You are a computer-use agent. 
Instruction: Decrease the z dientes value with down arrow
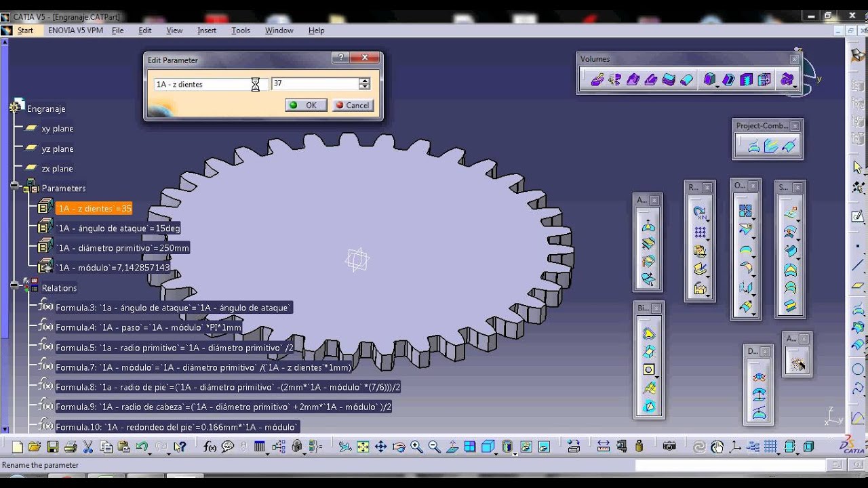[365, 87]
